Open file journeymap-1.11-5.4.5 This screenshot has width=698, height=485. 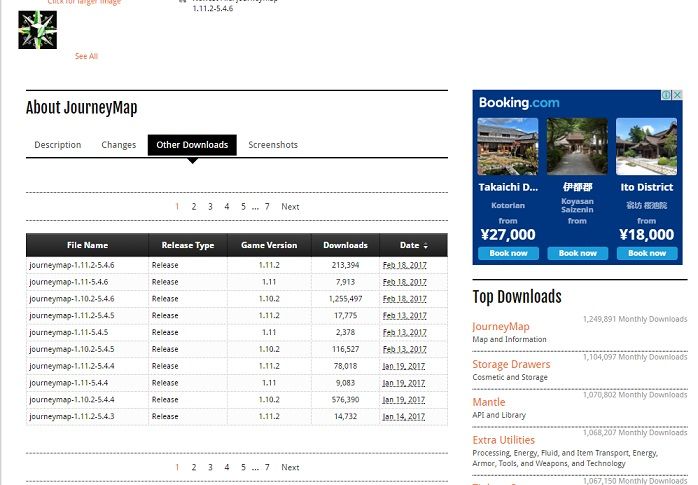(69, 332)
